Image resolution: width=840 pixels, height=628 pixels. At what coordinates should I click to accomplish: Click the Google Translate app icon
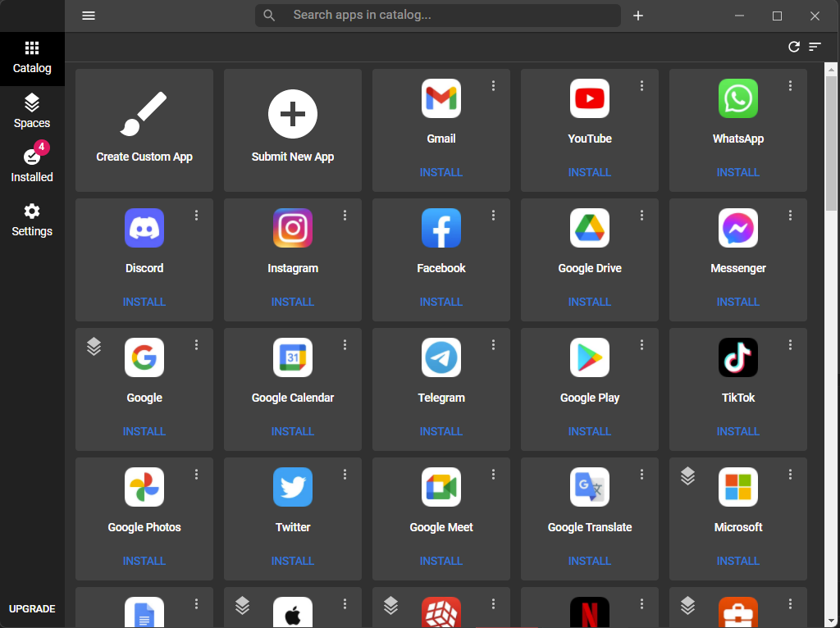589,487
